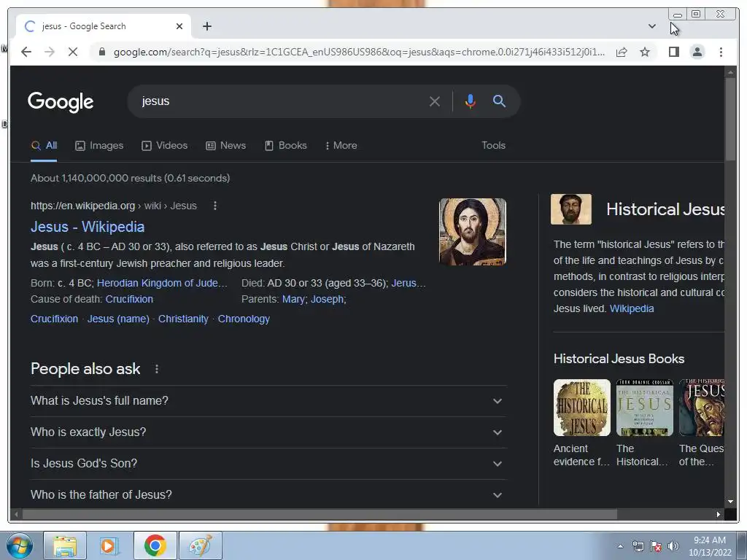This screenshot has height=560, width=747.
Task: Go to the Google logo homepage
Action: pyautogui.click(x=61, y=101)
